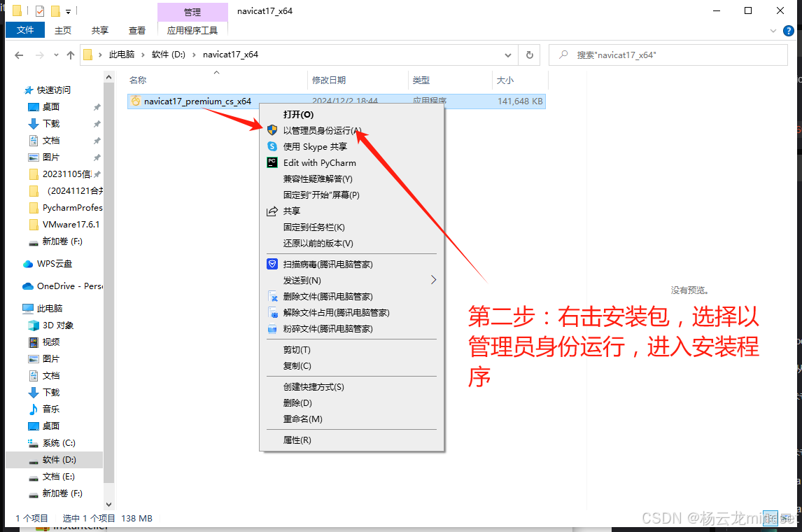Open the Help question mark icon
The width and height of the screenshot is (802, 532).
click(x=789, y=31)
